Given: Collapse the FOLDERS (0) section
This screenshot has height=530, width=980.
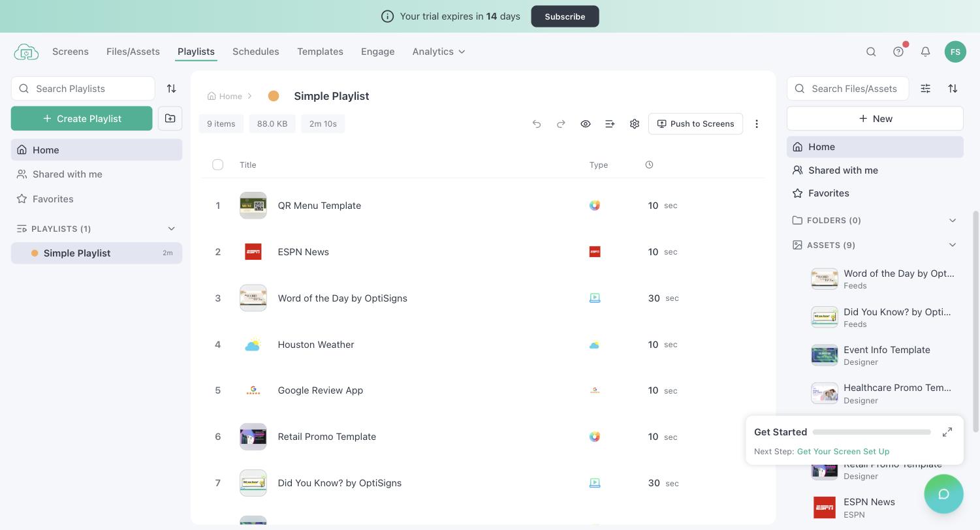Looking at the screenshot, I should click(953, 221).
